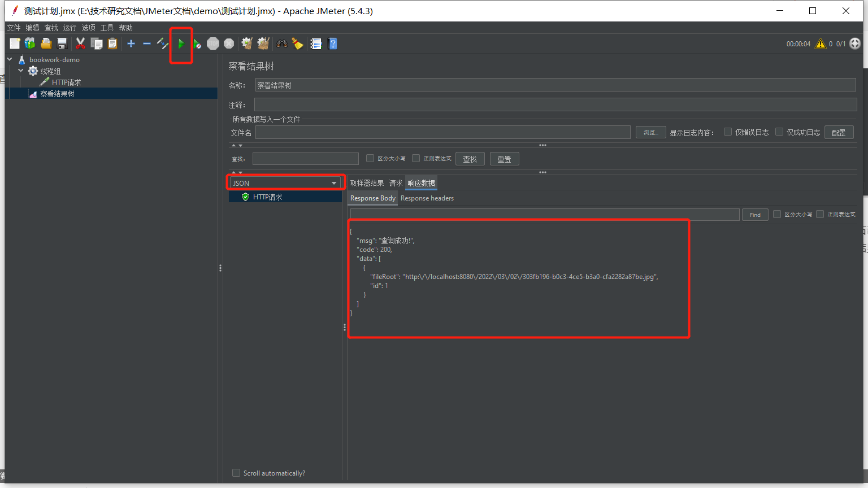Viewport: 868px width, 488px height.
Task: Open the 运行 menu
Action: [70, 28]
